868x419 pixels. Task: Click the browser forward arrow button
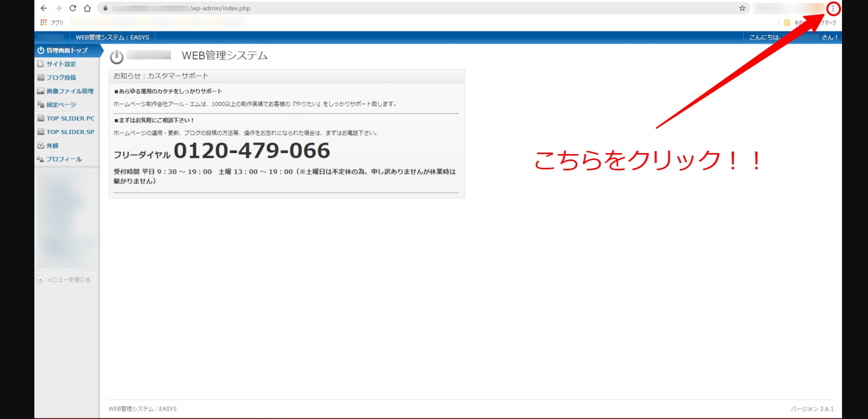[58, 8]
